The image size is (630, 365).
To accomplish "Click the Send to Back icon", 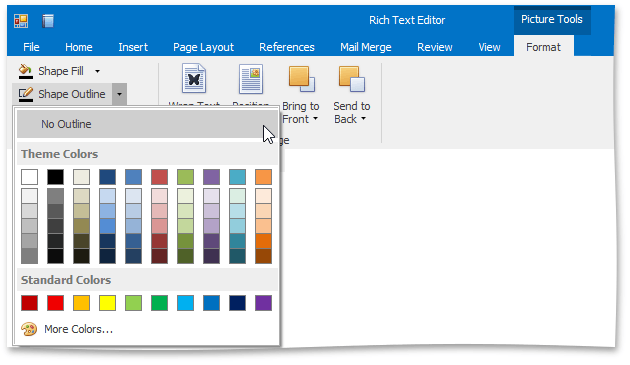I will point(352,79).
